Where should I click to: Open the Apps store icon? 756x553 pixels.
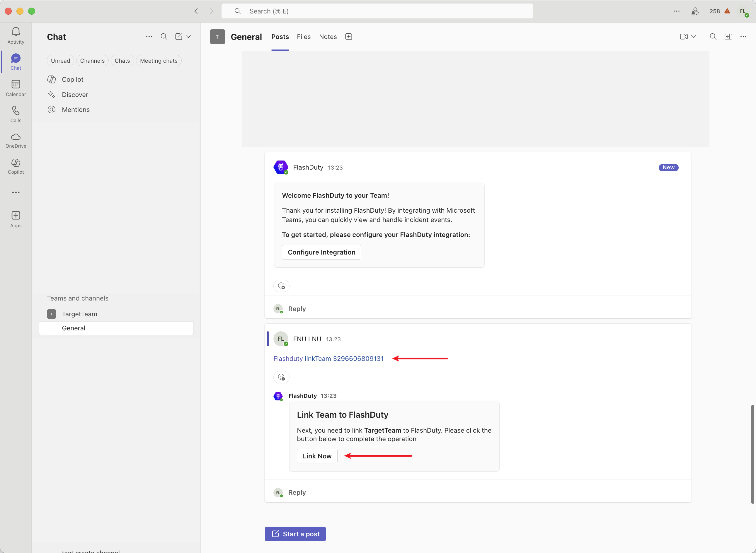tap(16, 219)
